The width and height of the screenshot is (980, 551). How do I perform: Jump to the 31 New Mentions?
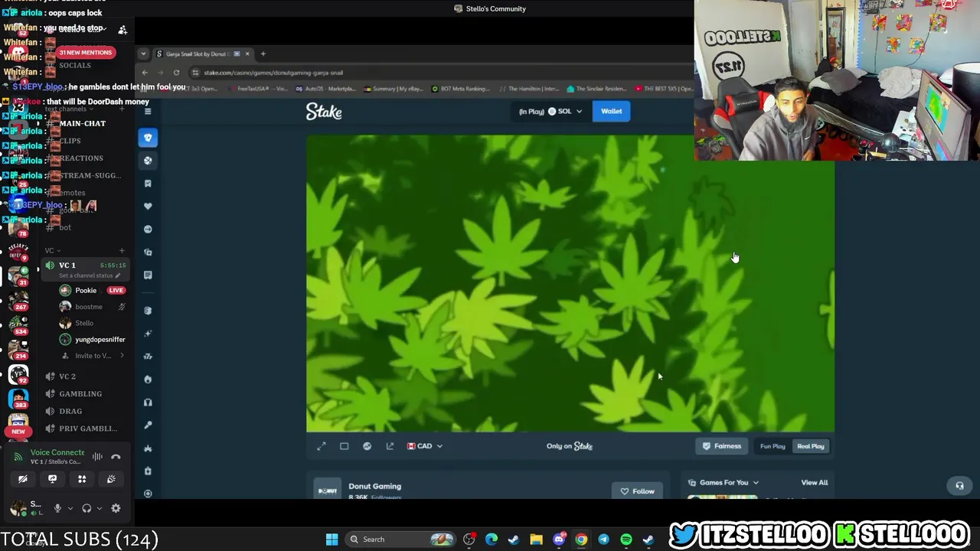85,52
